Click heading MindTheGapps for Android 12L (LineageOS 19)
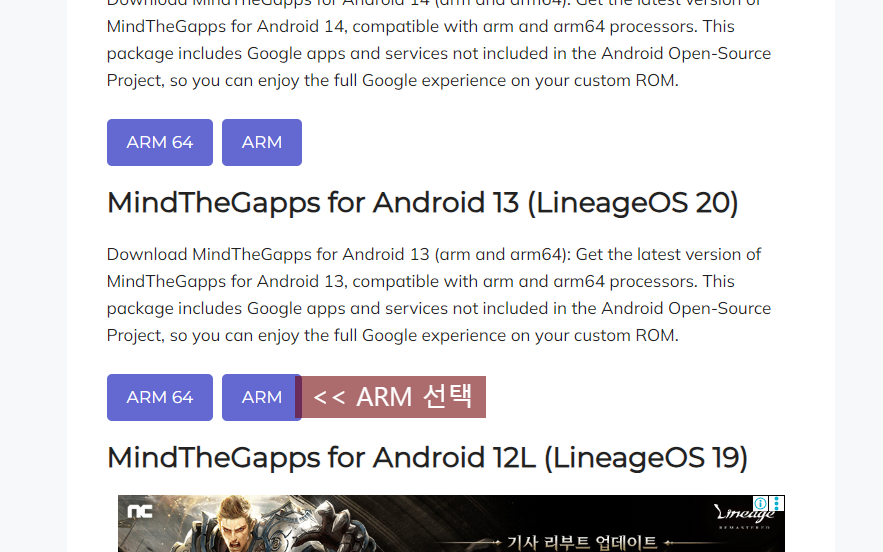Screen dimensions: 883x552 [427, 458]
